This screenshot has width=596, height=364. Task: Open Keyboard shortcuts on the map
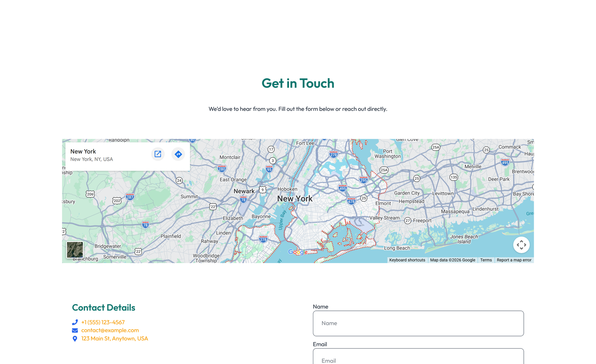[407, 260]
